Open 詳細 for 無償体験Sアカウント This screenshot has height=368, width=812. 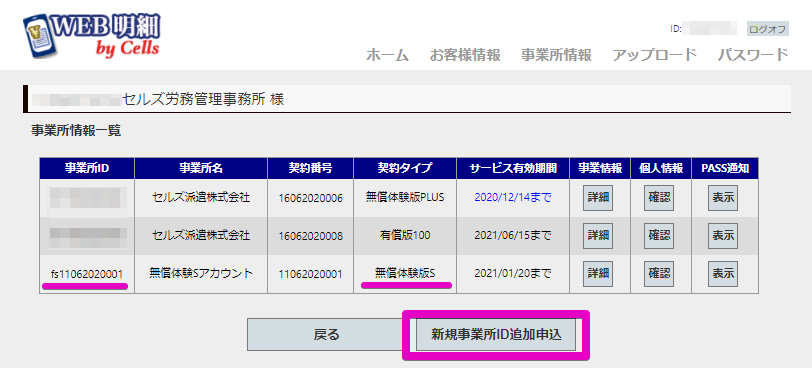tap(598, 274)
